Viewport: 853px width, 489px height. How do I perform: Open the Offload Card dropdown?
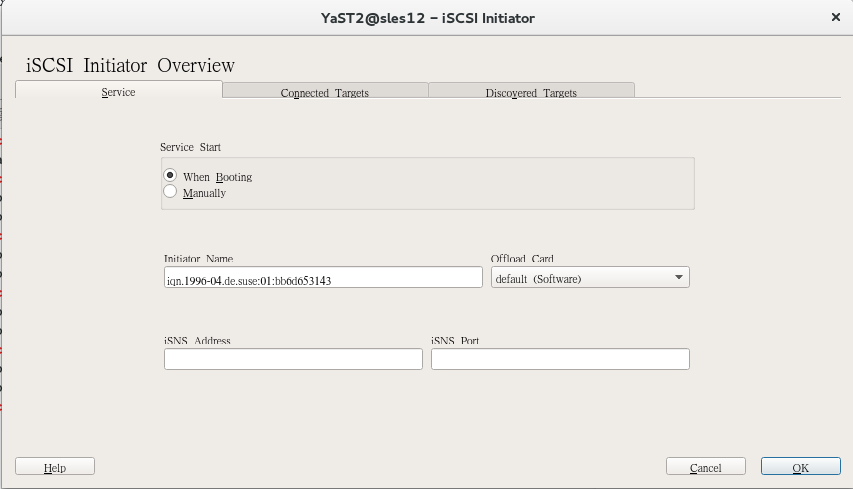click(590, 277)
